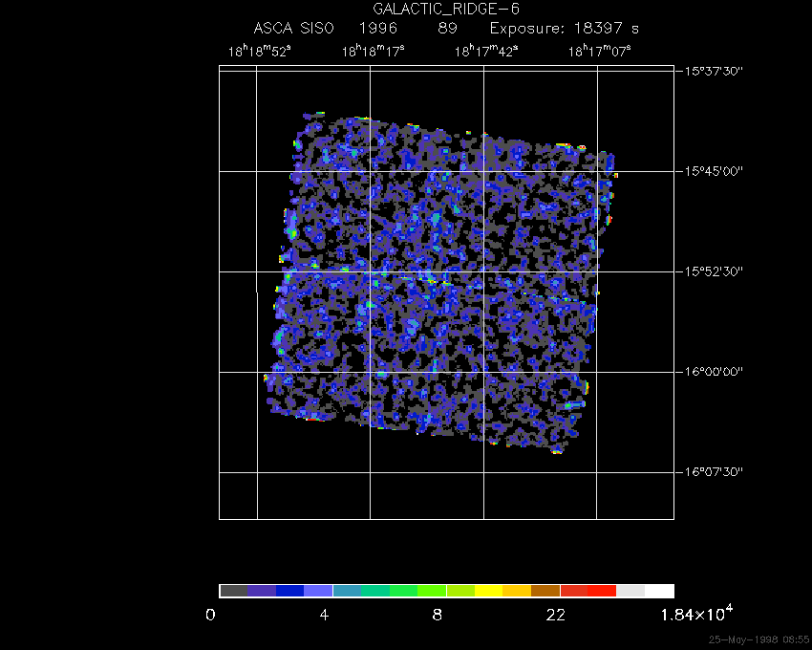This screenshot has height=650, width=812.
Task: Click the colorbar value 0 label
Action: pyautogui.click(x=210, y=616)
